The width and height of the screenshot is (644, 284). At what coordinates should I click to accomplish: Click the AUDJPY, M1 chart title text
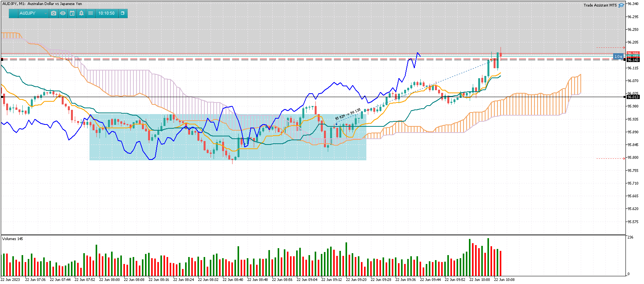pos(42,4)
